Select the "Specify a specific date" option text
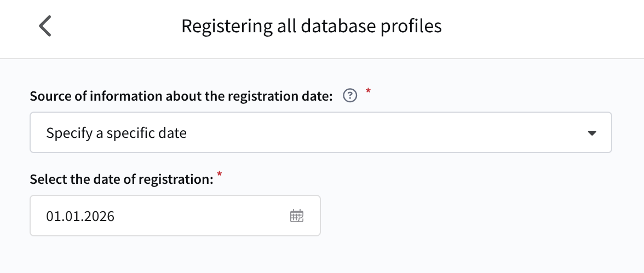 tap(116, 133)
